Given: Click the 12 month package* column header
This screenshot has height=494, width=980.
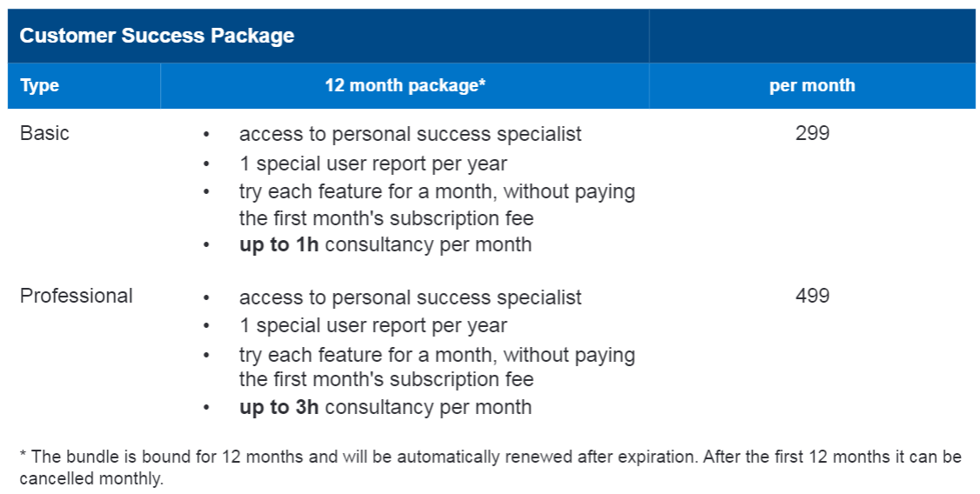Looking at the screenshot, I should tap(405, 85).
